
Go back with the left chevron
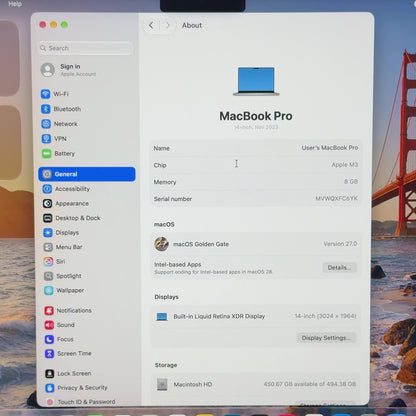pos(151,25)
